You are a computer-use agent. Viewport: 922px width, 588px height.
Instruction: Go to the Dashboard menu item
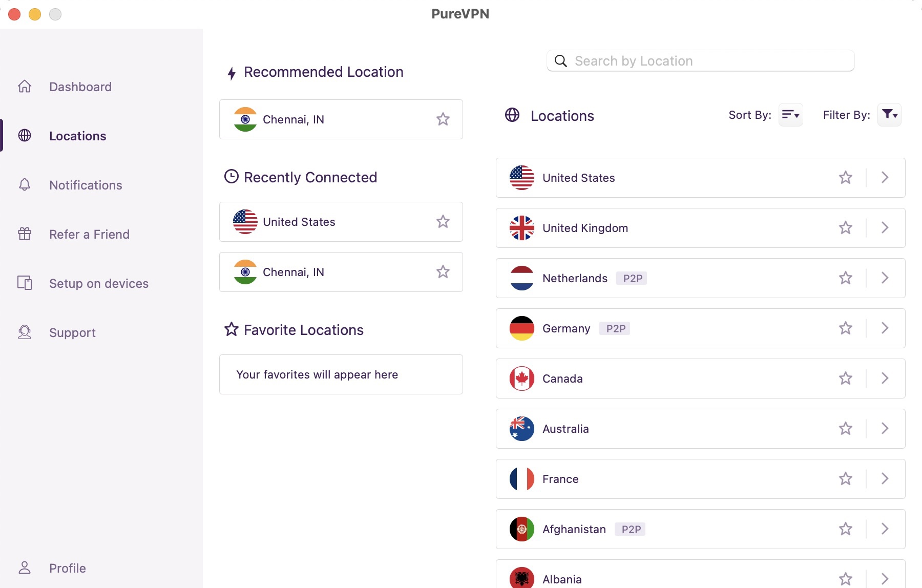[80, 87]
